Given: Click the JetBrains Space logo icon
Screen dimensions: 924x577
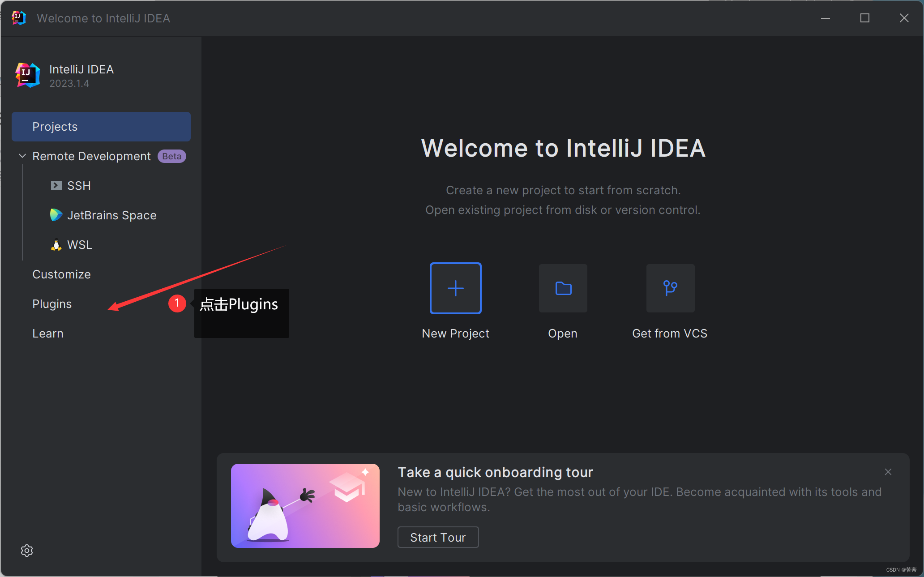Looking at the screenshot, I should click(x=56, y=215).
